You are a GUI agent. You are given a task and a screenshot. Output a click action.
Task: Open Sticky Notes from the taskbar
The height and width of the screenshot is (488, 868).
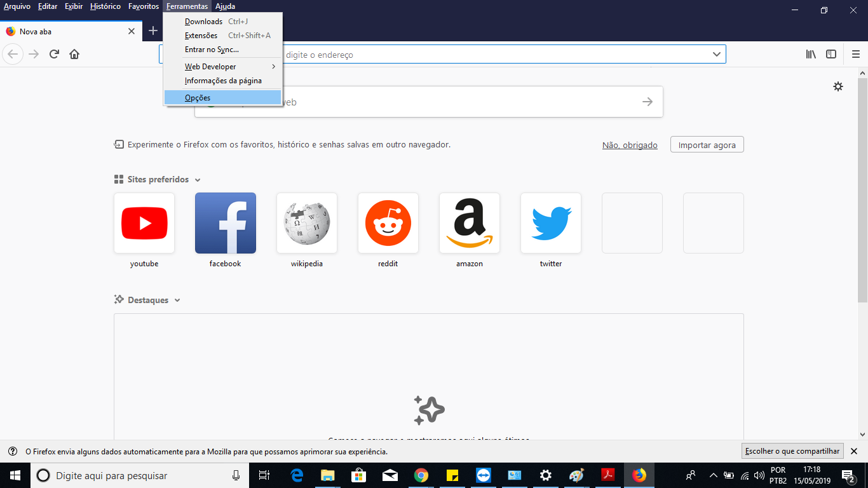click(x=452, y=475)
